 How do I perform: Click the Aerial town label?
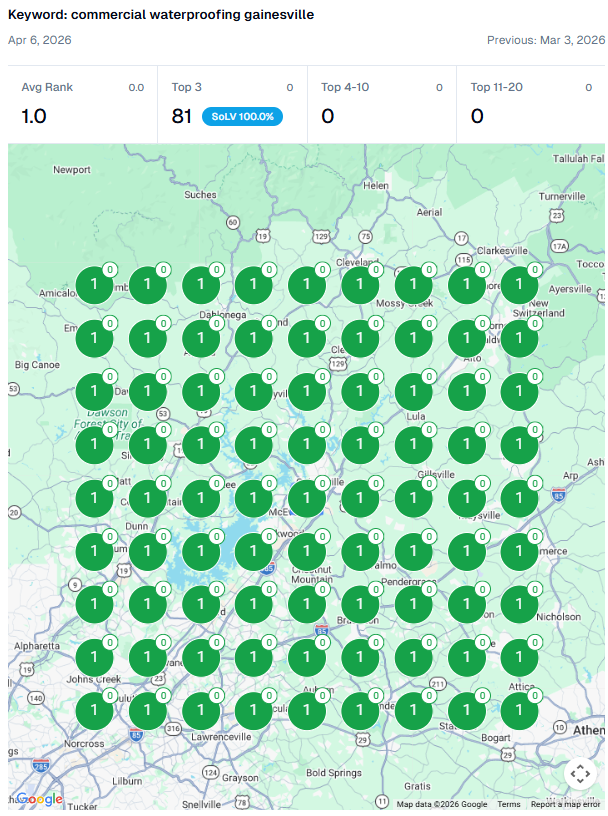tap(429, 212)
